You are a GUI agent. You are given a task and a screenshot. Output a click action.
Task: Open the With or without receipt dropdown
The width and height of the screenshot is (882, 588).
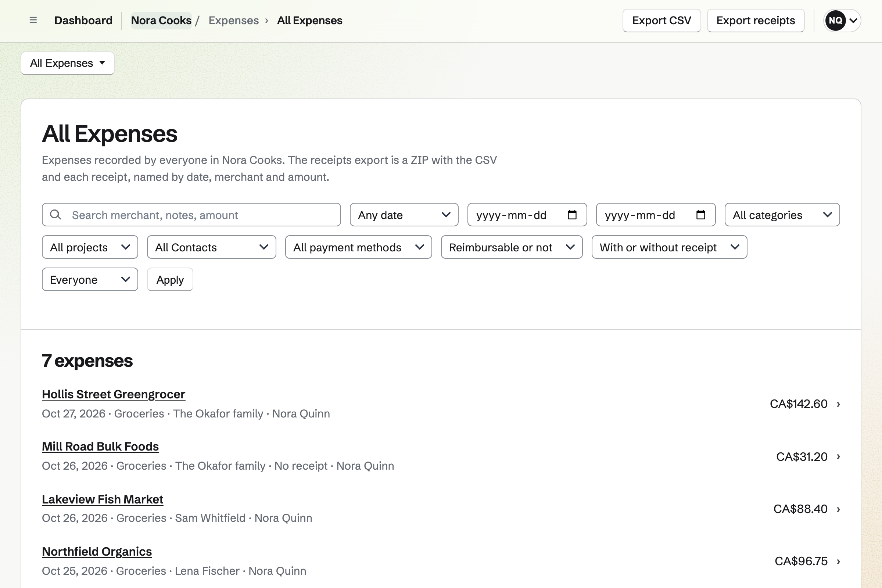[x=669, y=247]
